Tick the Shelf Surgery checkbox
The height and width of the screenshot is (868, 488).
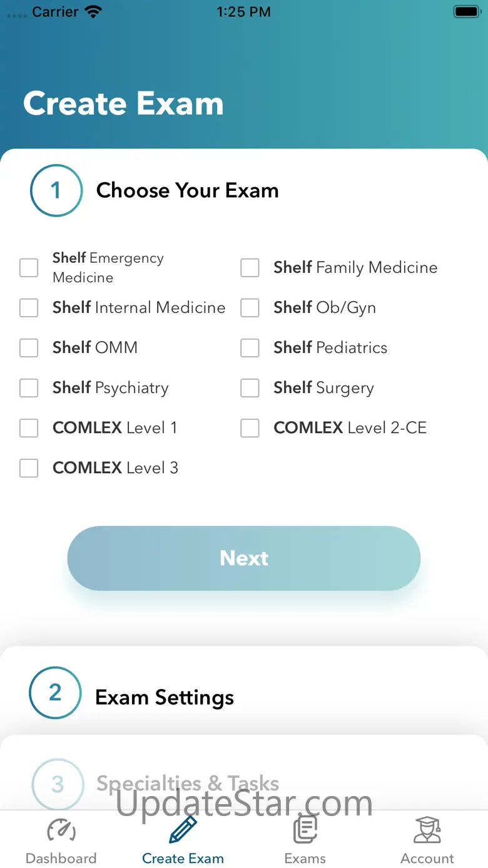pyautogui.click(x=250, y=388)
